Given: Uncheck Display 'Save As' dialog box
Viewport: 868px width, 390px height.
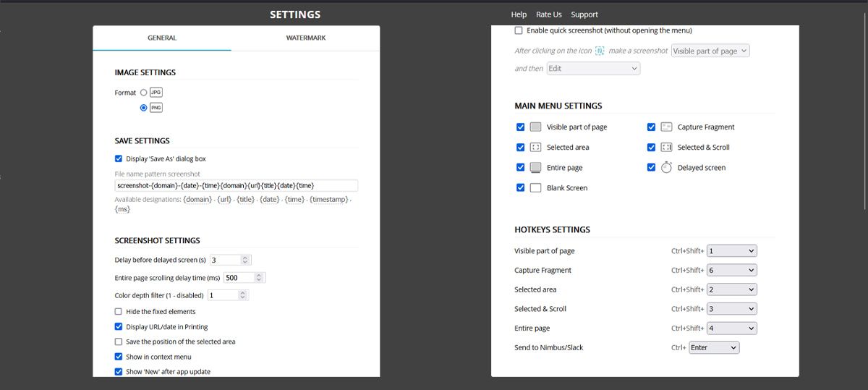Looking at the screenshot, I should (119, 158).
